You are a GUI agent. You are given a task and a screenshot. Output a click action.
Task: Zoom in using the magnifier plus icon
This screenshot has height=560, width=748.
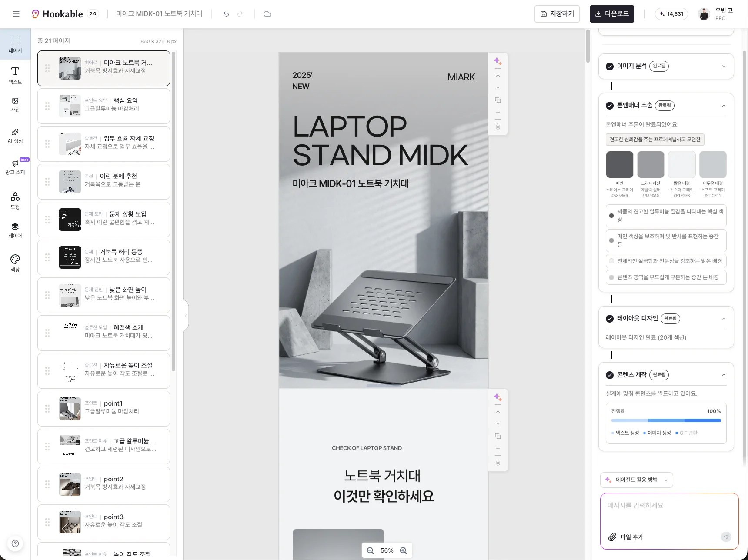[x=404, y=550]
